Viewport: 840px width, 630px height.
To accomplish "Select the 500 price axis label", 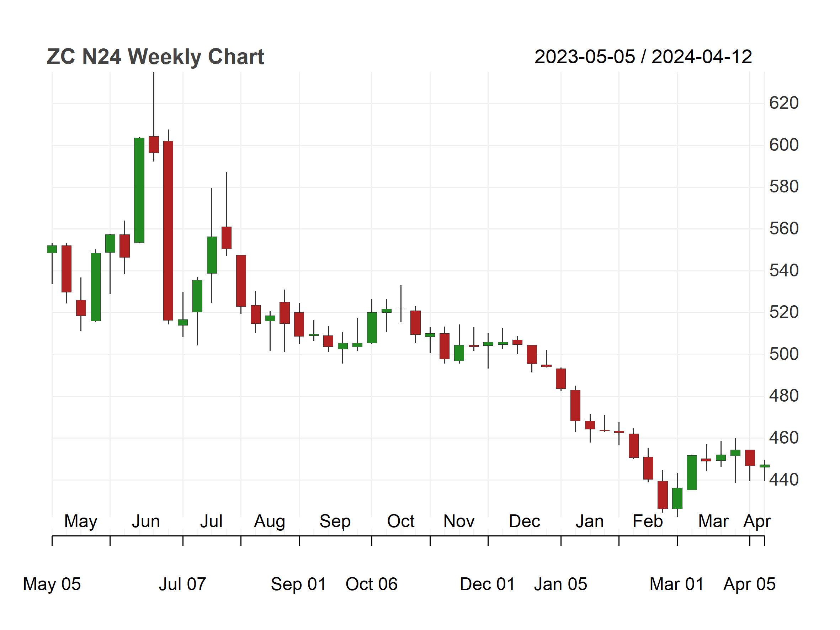I will (784, 354).
